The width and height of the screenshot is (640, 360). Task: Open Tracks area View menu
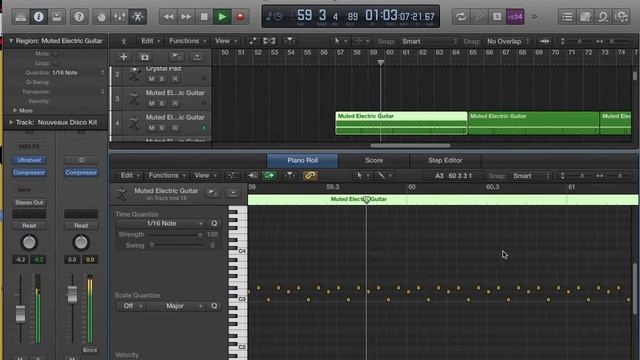pyautogui.click(x=225, y=41)
